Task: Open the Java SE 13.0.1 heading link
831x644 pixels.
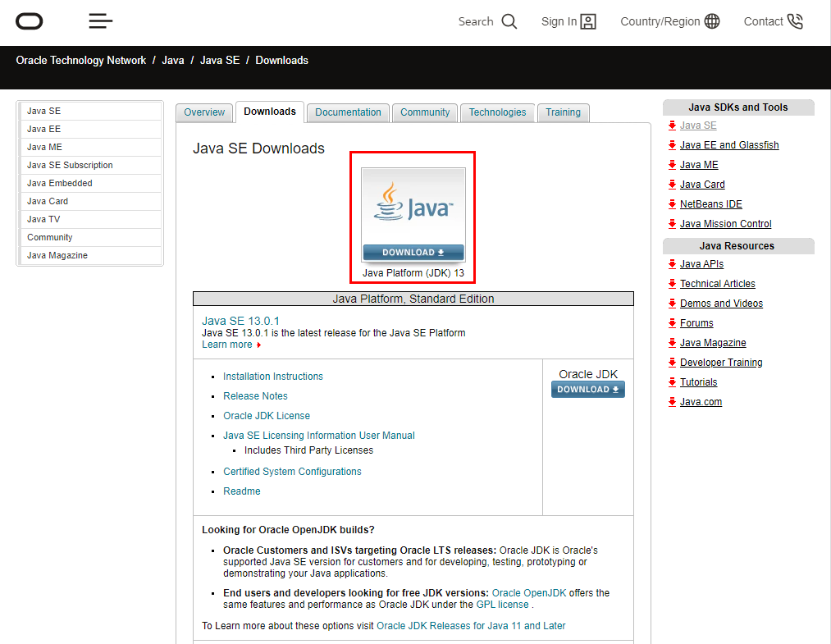Action: (x=240, y=322)
